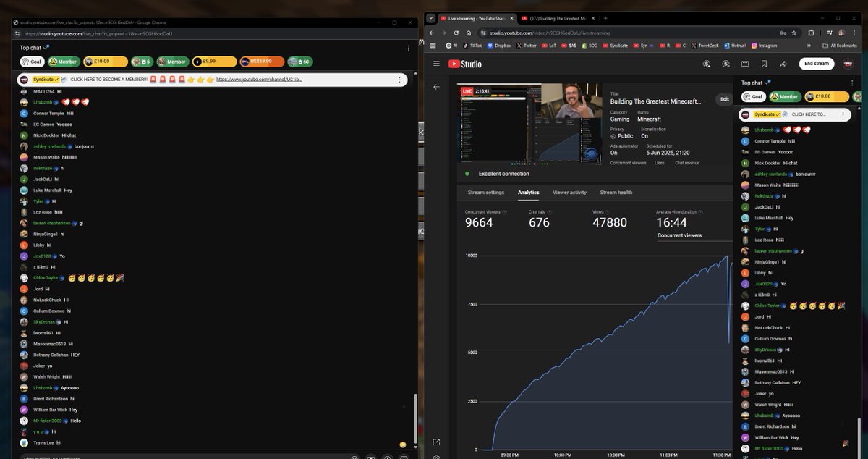Open the Instagram bookmark
This screenshot has height=459, width=868.
click(x=765, y=45)
